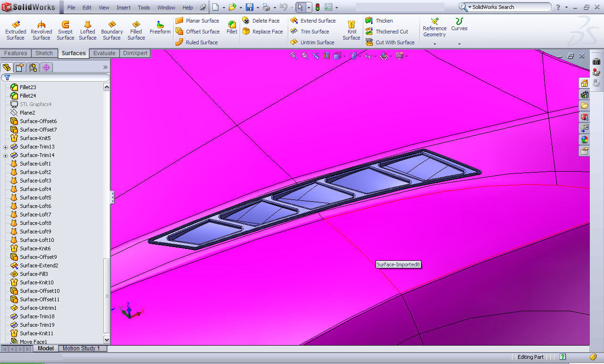
Task: Click the SolidWorks Search input box
Action: (509, 7)
